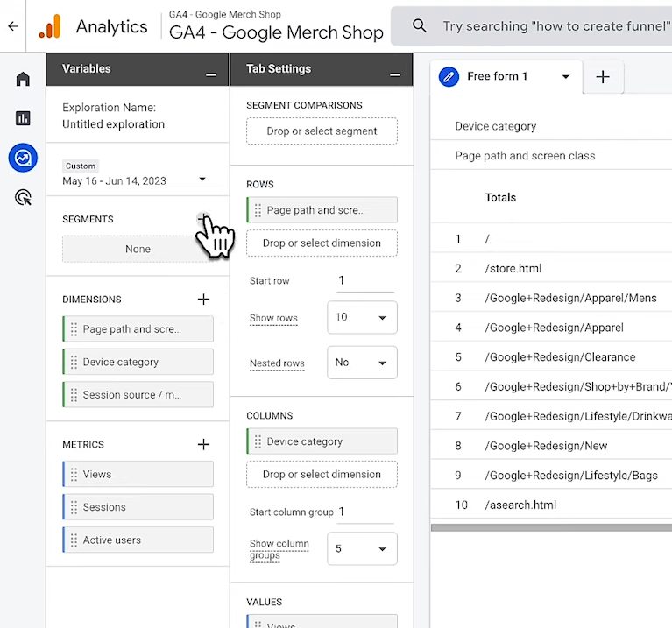672x628 pixels.
Task: Click the Show rows label
Action: [x=273, y=318]
